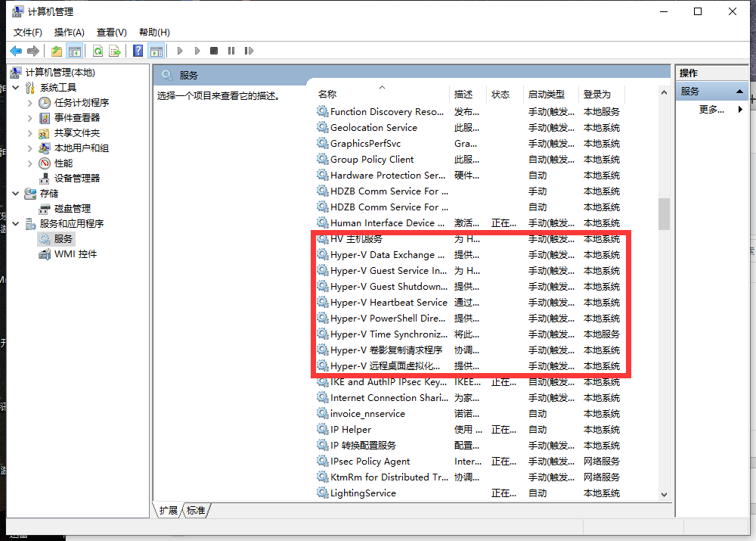Expand the Task Scheduler (任务计划程序) node
This screenshot has height=541, width=756.
[x=29, y=103]
